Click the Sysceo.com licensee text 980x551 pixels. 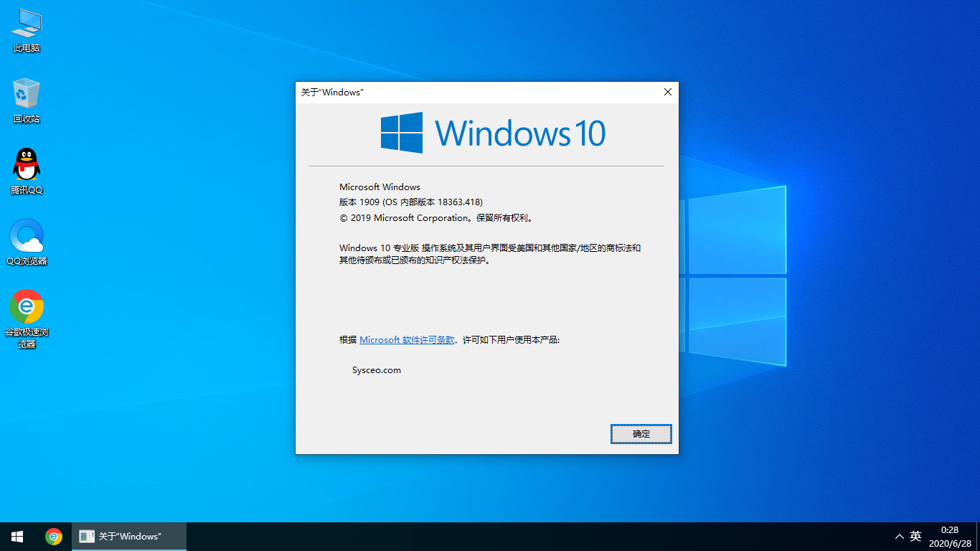377,370
